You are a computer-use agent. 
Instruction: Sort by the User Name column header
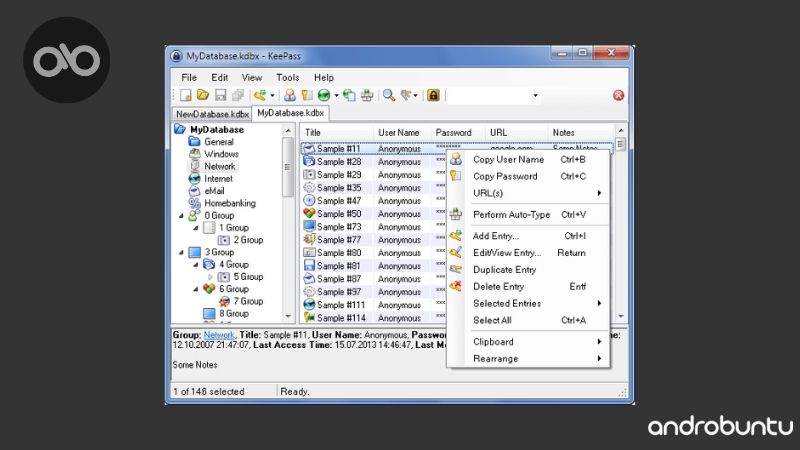click(403, 133)
